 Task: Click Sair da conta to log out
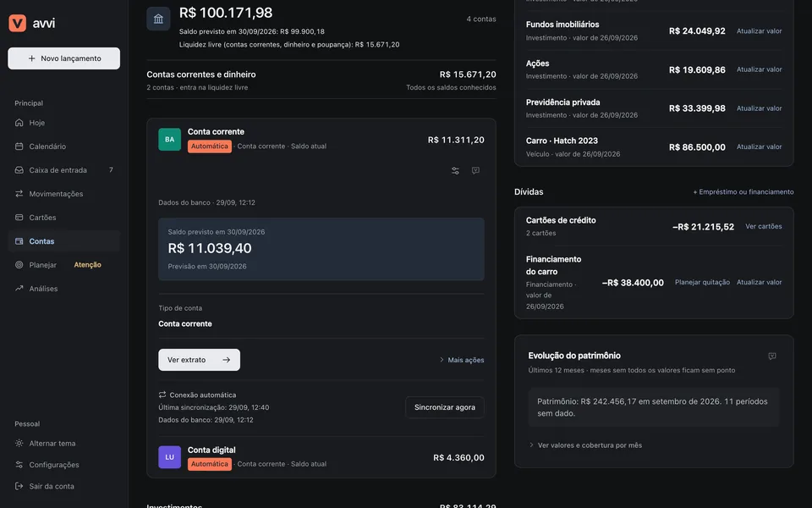pyautogui.click(x=63, y=486)
